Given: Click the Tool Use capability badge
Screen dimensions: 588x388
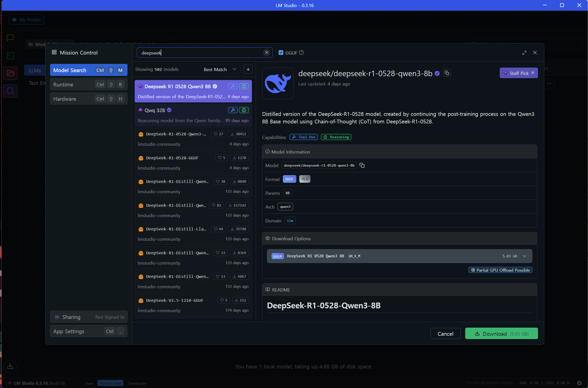Looking at the screenshot, I should [x=304, y=137].
